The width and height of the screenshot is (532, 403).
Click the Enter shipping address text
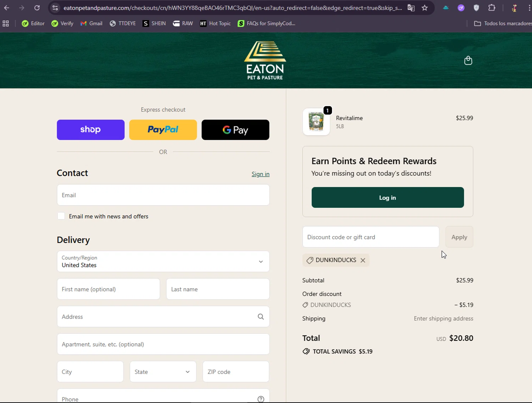[x=443, y=318]
